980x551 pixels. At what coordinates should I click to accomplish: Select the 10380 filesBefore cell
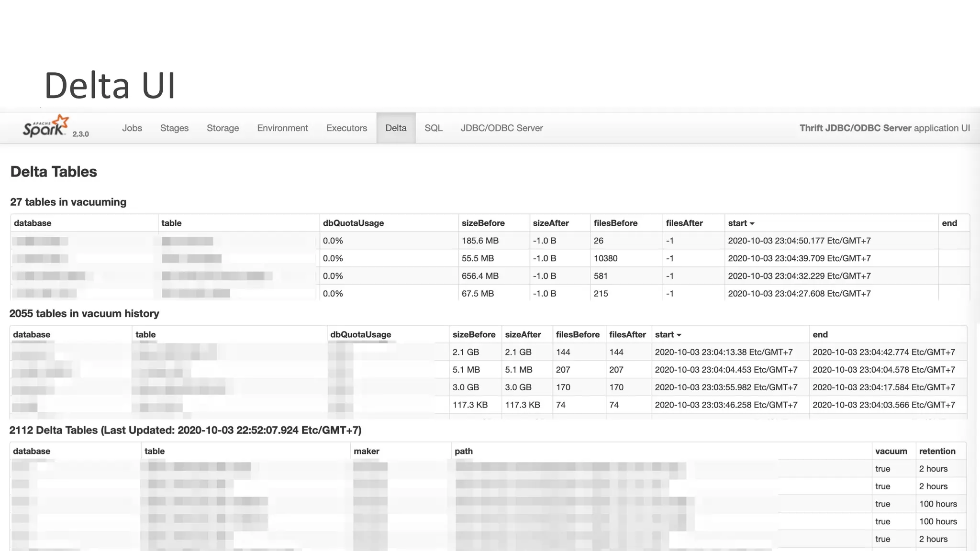click(x=605, y=258)
